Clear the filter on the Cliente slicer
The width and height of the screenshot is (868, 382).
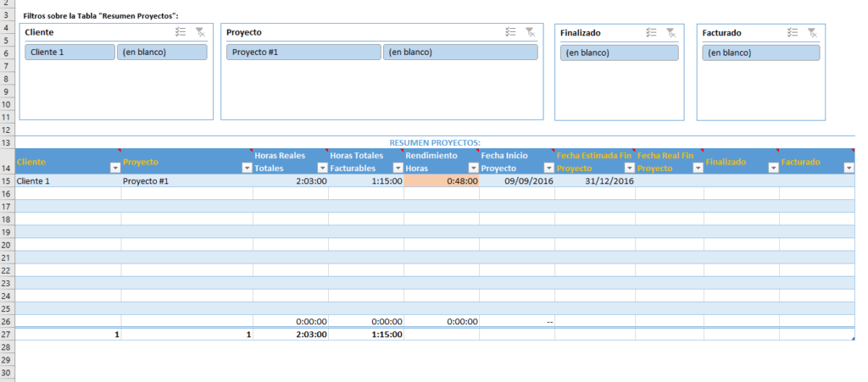(200, 32)
